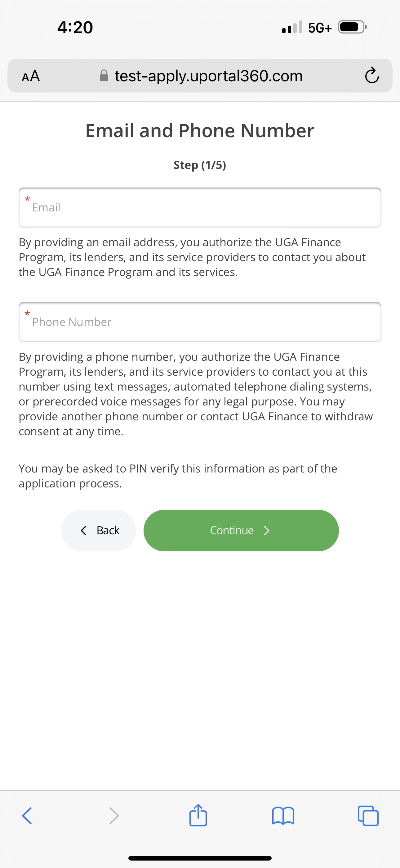This screenshot has height=868, width=400.
Task: Show open tabs overview icon
Action: (x=368, y=816)
